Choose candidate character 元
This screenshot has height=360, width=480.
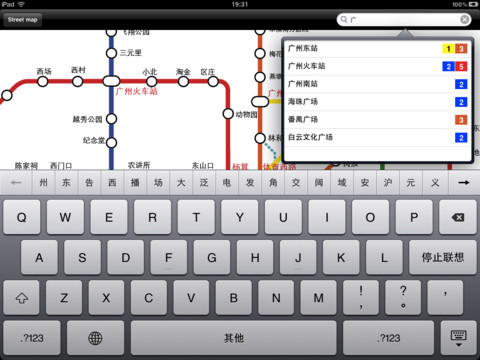click(411, 182)
